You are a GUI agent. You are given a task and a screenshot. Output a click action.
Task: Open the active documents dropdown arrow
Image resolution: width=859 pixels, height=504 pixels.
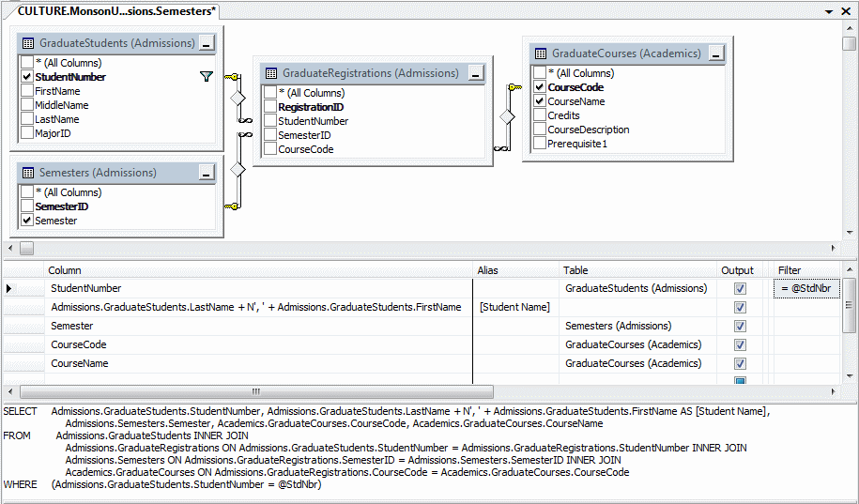coord(829,11)
